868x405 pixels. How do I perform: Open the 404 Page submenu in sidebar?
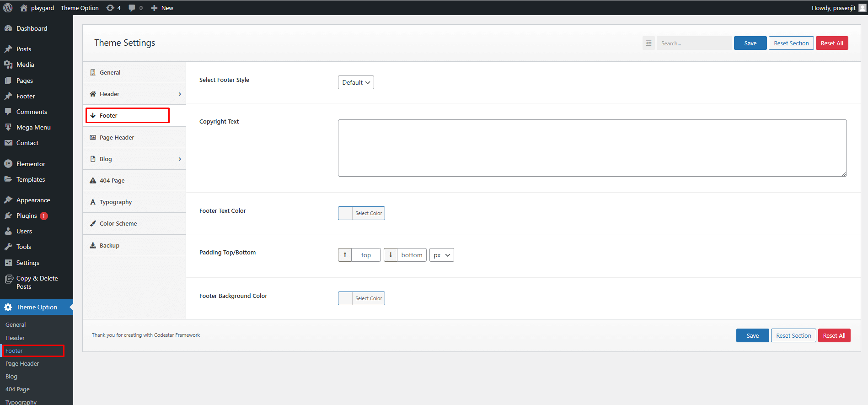click(x=17, y=389)
